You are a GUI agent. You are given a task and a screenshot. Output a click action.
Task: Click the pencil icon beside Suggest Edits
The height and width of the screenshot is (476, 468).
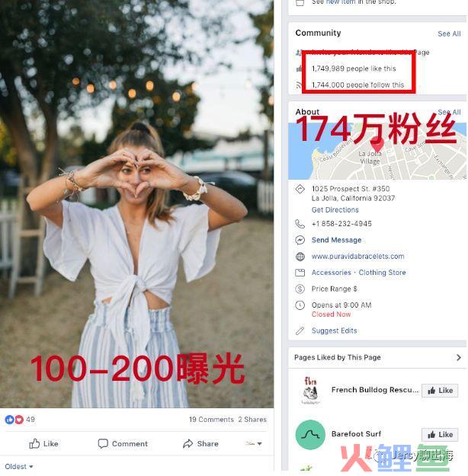300,331
